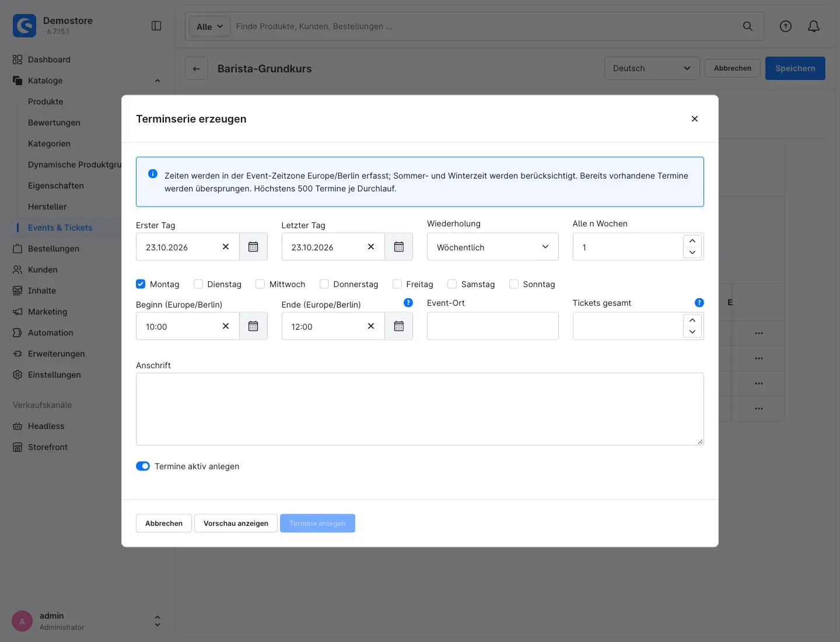Viewport: 840px width, 642px height.
Task: Open the Alle search filter dropdown
Action: click(x=209, y=26)
